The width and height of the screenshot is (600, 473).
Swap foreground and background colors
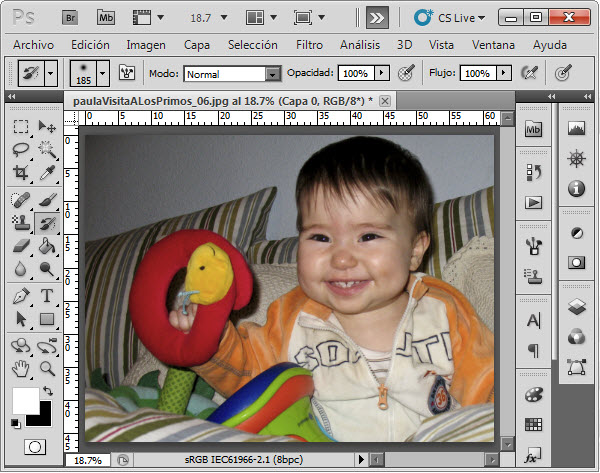47,391
